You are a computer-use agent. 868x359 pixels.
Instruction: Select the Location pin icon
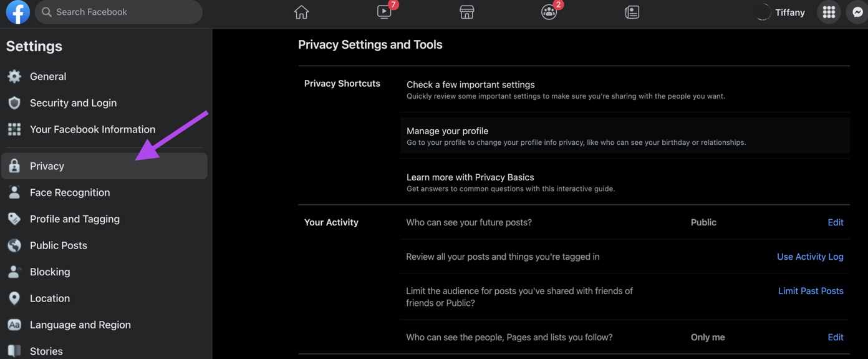(x=14, y=298)
